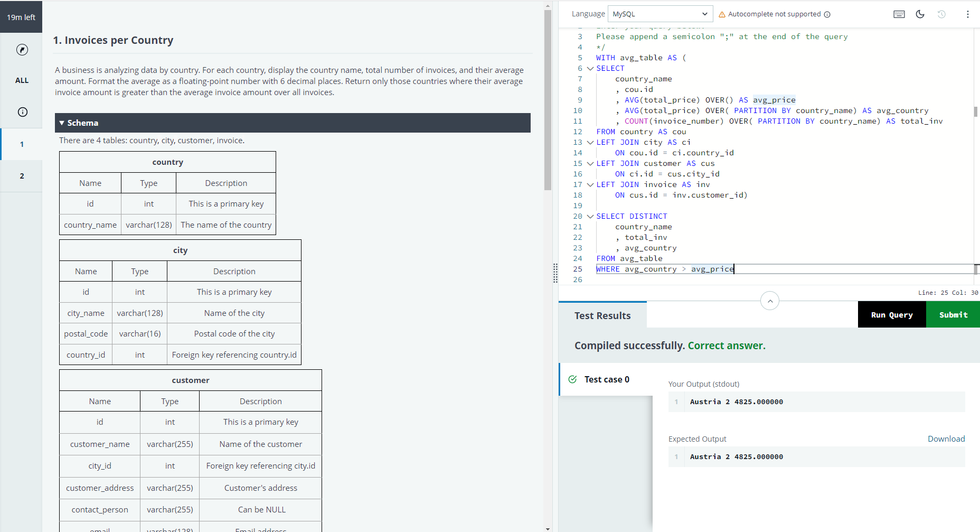
Task: Open the MySQL language dropdown
Action: [x=660, y=14]
